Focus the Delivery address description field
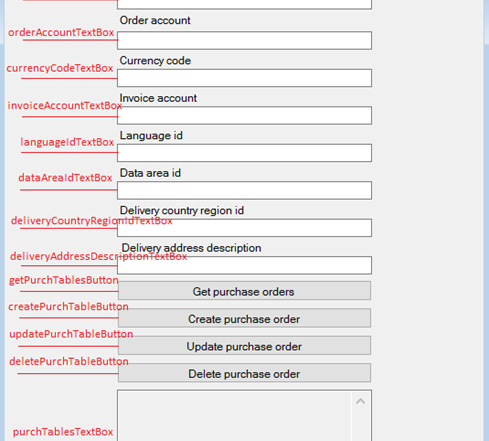489x441 pixels. tap(244, 265)
